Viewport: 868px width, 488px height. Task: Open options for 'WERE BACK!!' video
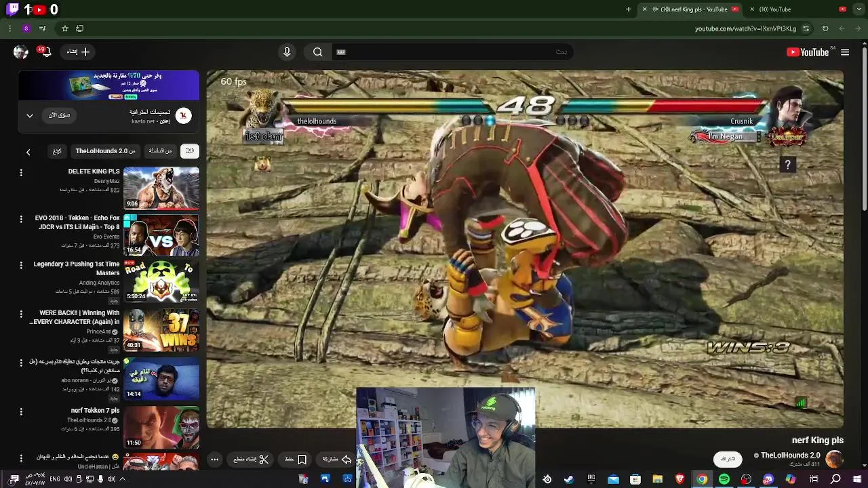[x=21, y=315]
